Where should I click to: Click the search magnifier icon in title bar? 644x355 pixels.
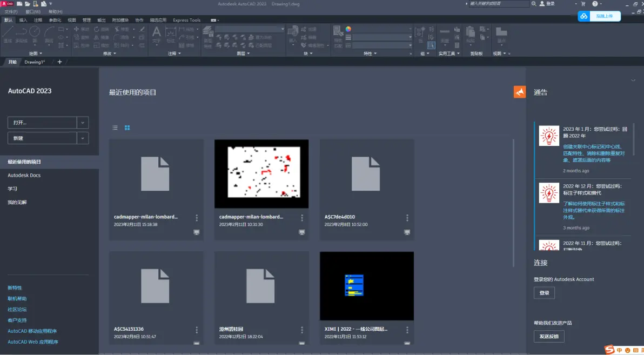click(534, 3)
